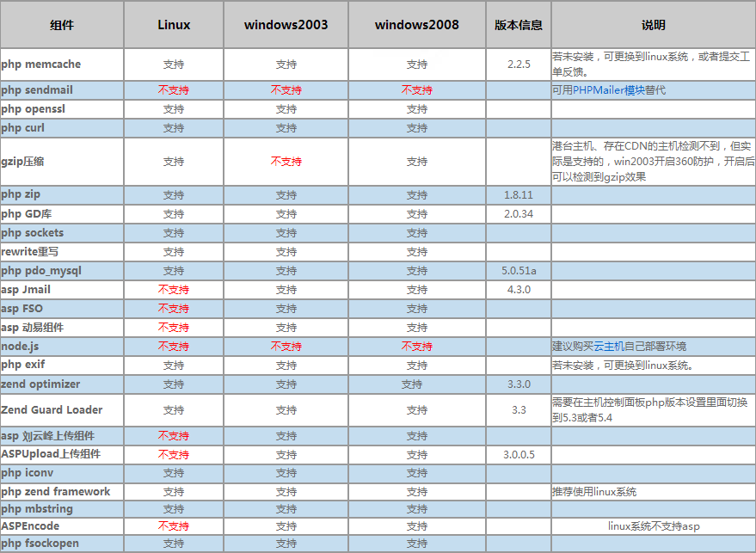Click the linux系统不支持asp note
The height and width of the screenshot is (553, 756).
[654, 526]
